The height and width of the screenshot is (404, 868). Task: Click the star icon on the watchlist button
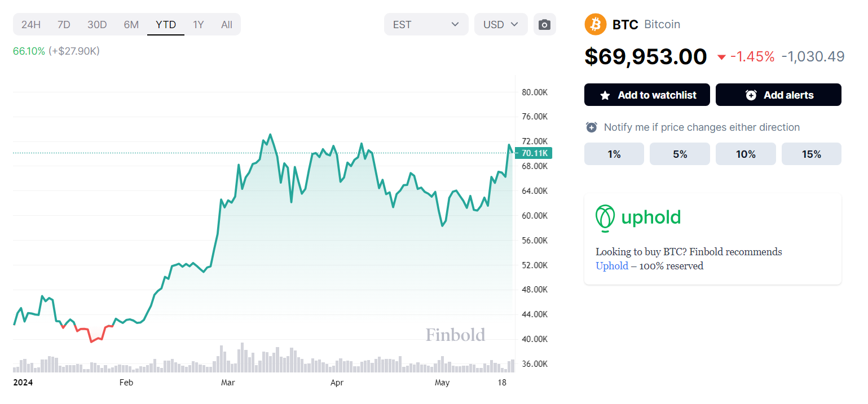(605, 95)
